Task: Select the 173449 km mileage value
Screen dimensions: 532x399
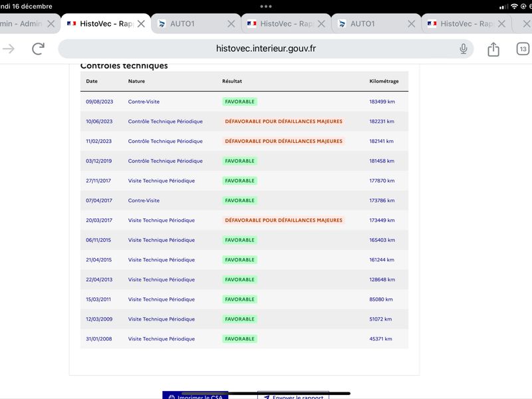Action: click(382, 220)
